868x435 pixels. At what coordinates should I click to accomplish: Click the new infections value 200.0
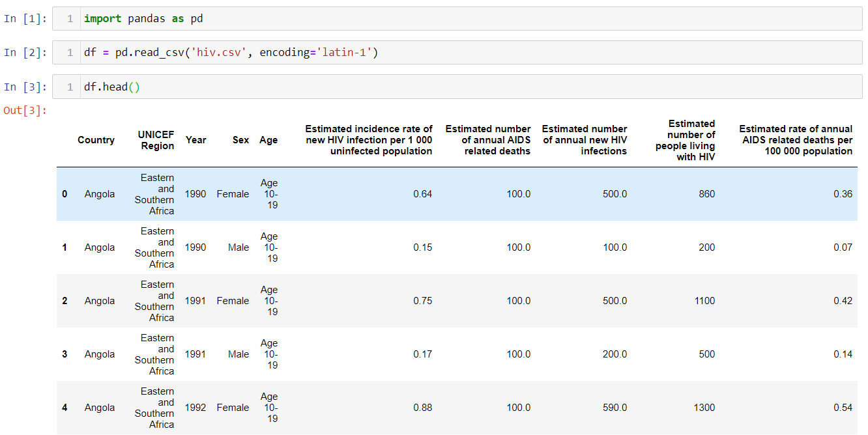pos(615,354)
